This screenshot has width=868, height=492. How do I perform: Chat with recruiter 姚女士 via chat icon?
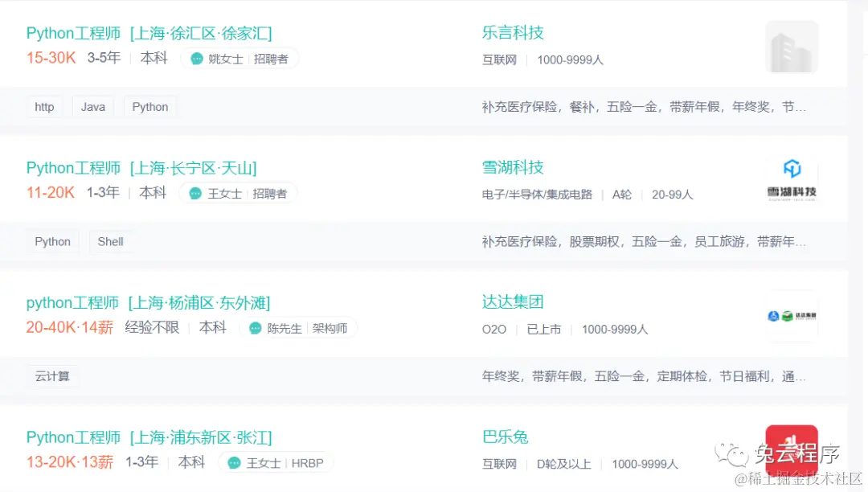point(197,59)
